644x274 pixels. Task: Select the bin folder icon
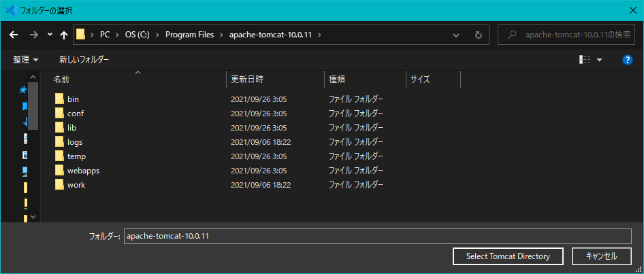coord(59,99)
